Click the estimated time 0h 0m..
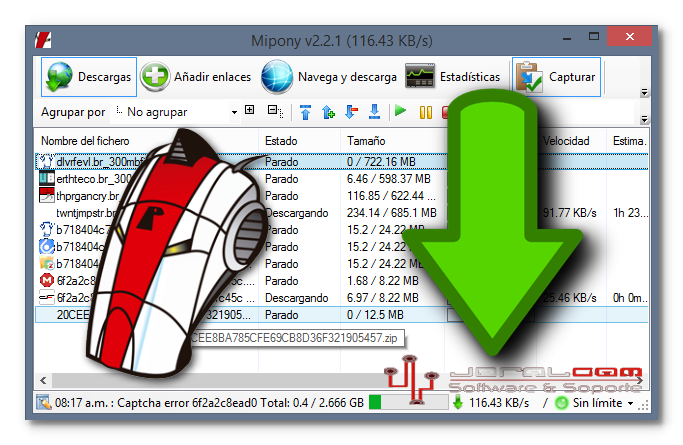This screenshot has height=445, width=683. point(630,298)
